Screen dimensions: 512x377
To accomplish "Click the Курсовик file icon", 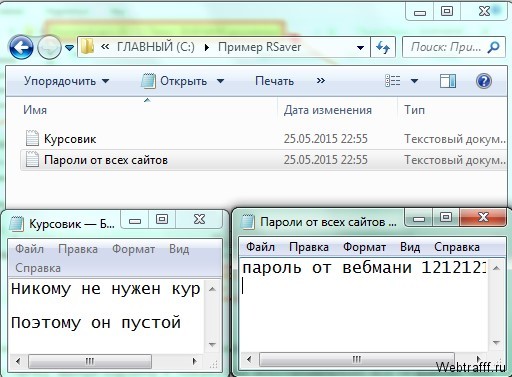I will (32, 138).
